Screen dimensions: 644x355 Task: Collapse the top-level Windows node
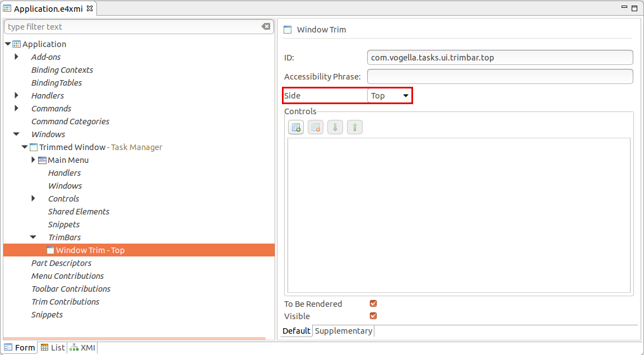(x=16, y=134)
